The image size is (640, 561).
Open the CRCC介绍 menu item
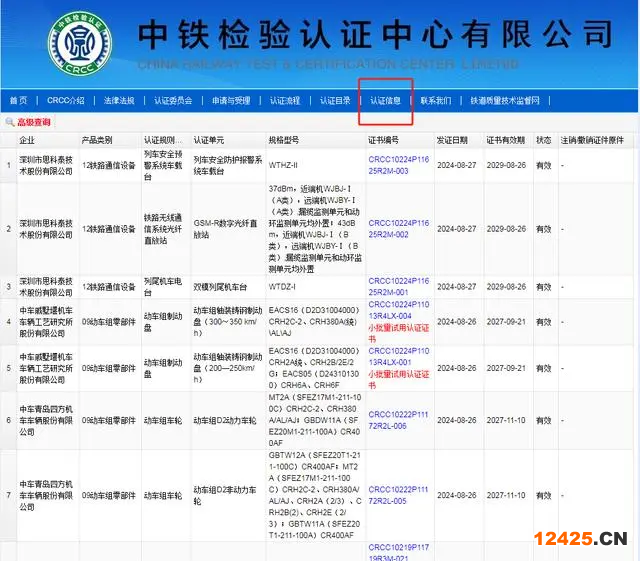66,100
